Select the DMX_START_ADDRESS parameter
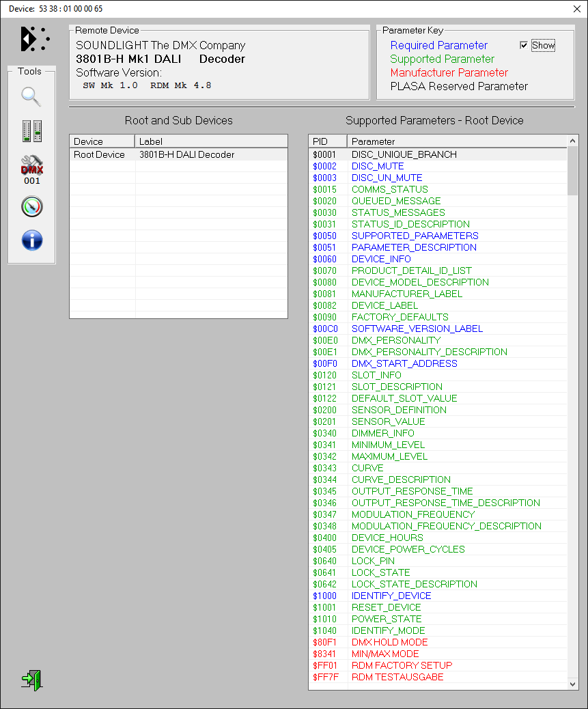This screenshot has height=709, width=588. (x=404, y=363)
